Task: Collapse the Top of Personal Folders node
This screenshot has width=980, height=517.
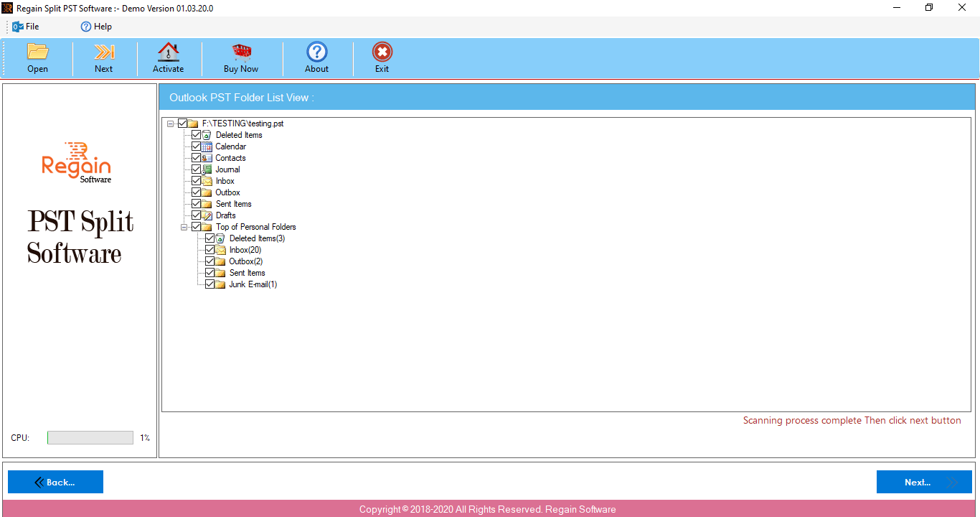Action: [184, 226]
